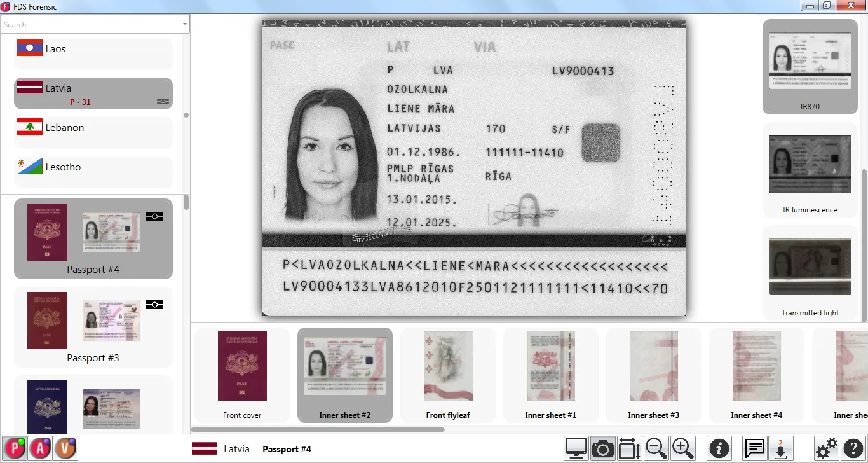Click the red A mode icon
Screen dimensions: 868x463
pyautogui.click(x=39, y=448)
